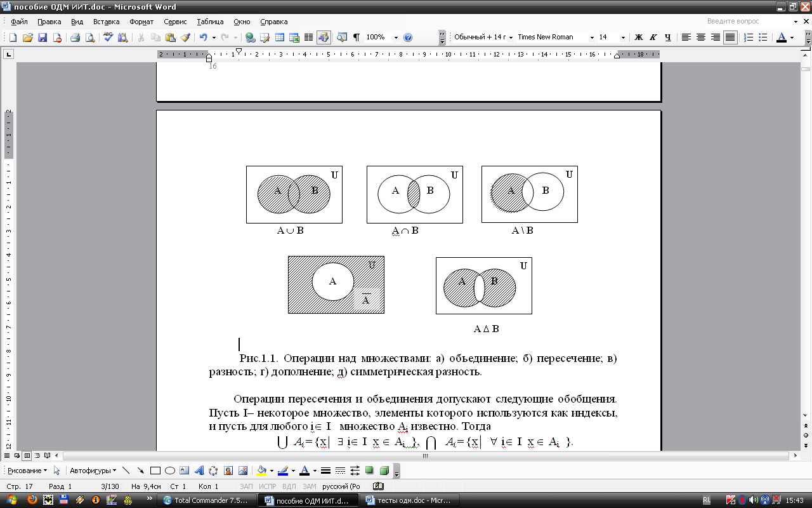812x508 pixels.
Task: Save the document with floppy icon
Action: (42, 37)
